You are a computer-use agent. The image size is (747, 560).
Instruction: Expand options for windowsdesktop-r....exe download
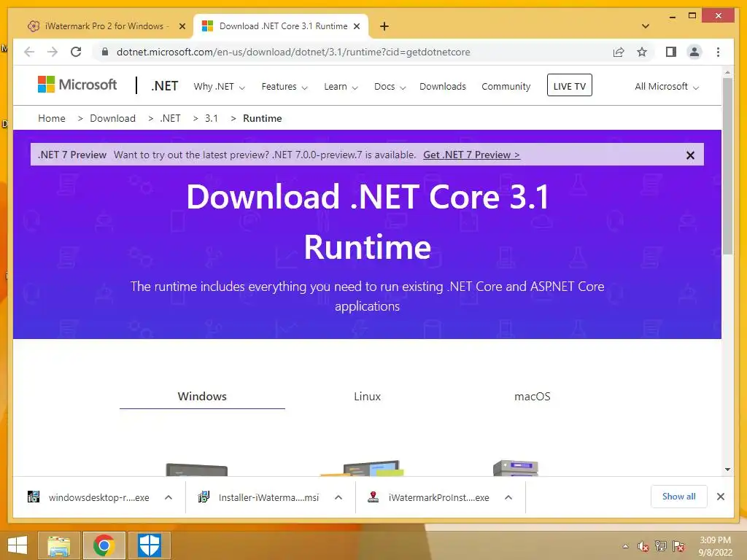(x=169, y=497)
